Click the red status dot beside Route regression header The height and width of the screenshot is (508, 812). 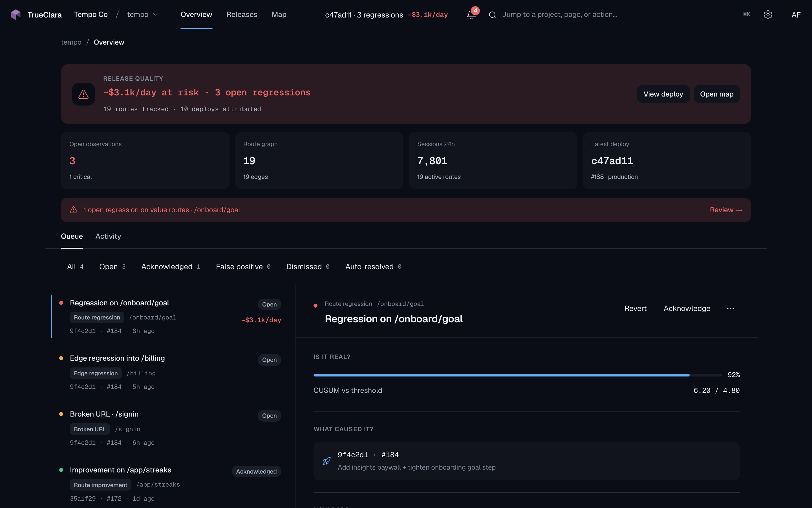(315, 306)
